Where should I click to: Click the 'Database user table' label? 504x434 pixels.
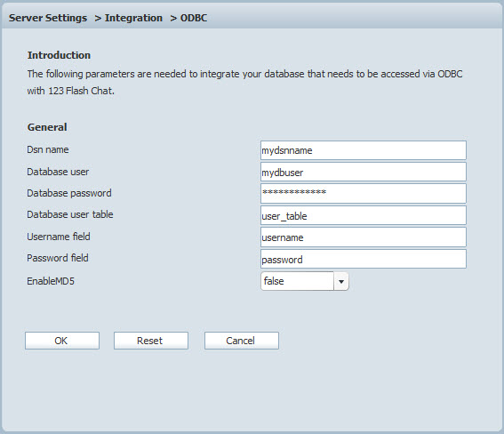[70, 214]
